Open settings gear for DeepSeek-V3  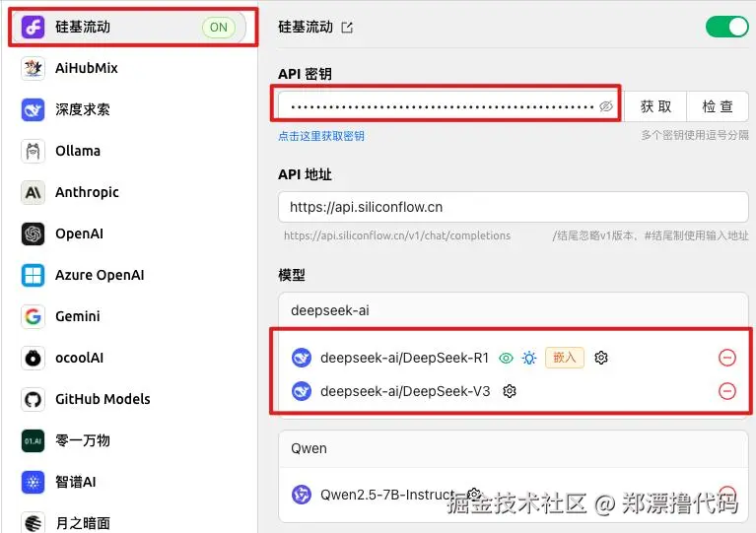point(510,391)
